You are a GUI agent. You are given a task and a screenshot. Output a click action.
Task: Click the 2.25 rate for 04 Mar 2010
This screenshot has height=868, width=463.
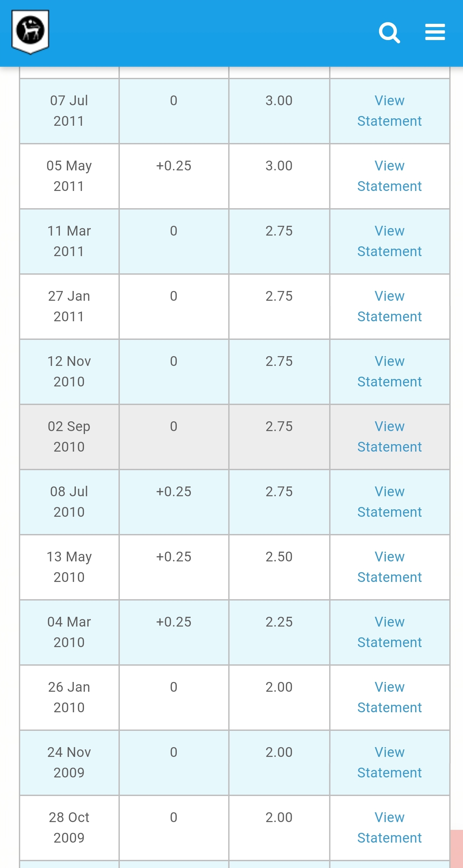coord(279,622)
